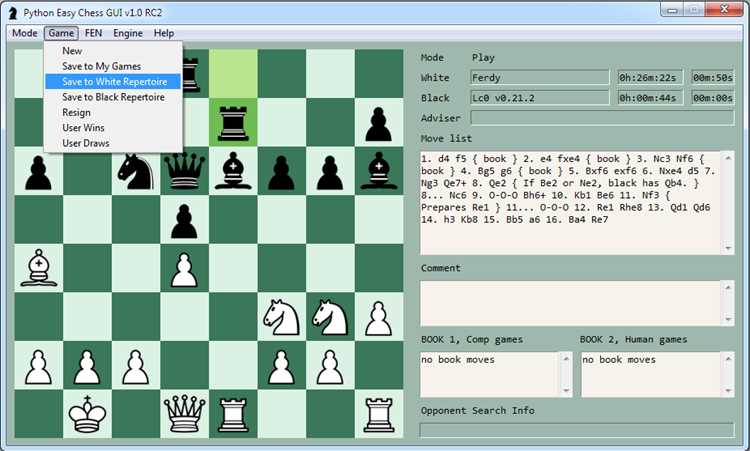
Task: Click the move list down scroll arrow
Action: 728,248
